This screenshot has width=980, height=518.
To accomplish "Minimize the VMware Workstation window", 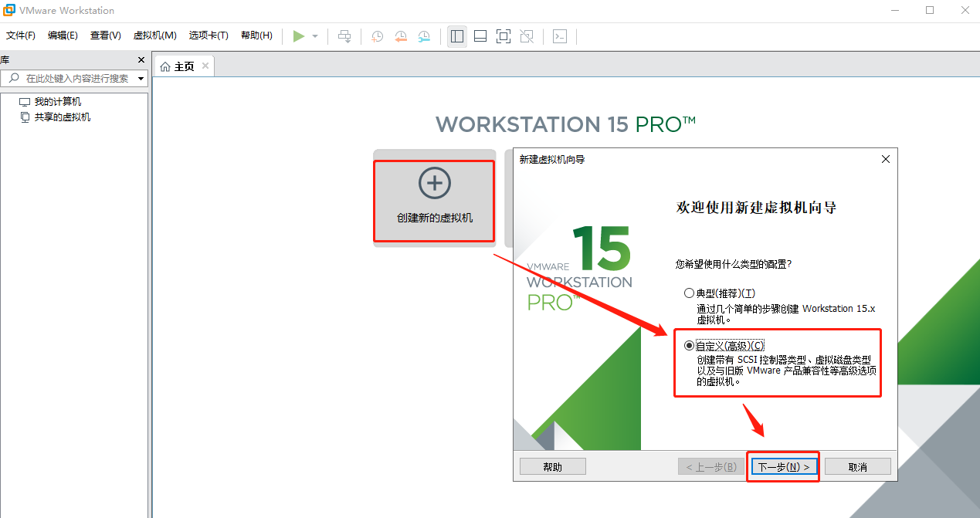I will tap(895, 10).
